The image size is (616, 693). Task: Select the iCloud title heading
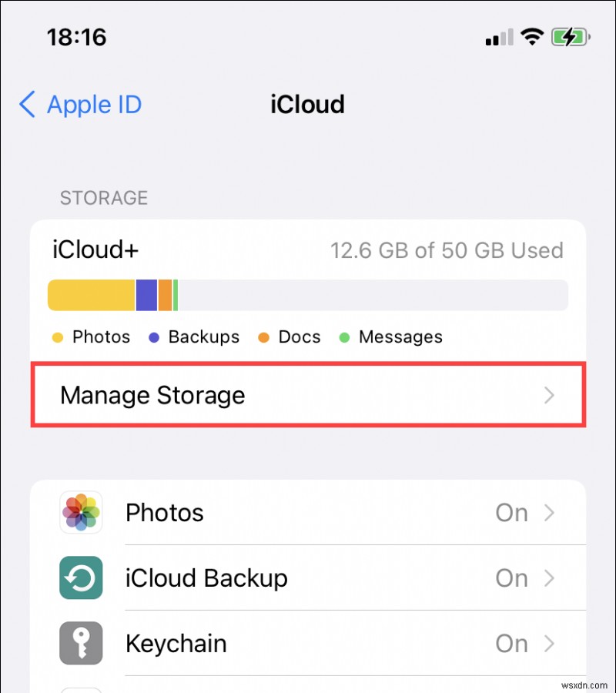pyautogui.click(x=307, y=105)
